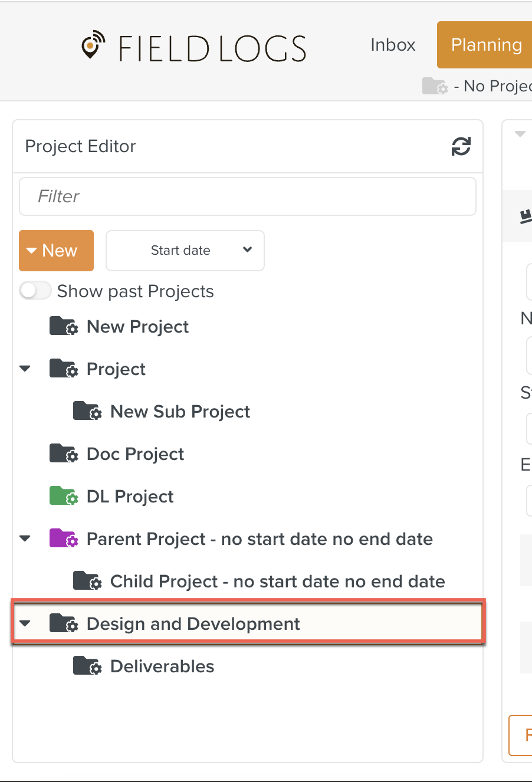This screenshot has height=782, width=532.
Task: Open the Inbox tab
Action: click(x=393, y=45)
